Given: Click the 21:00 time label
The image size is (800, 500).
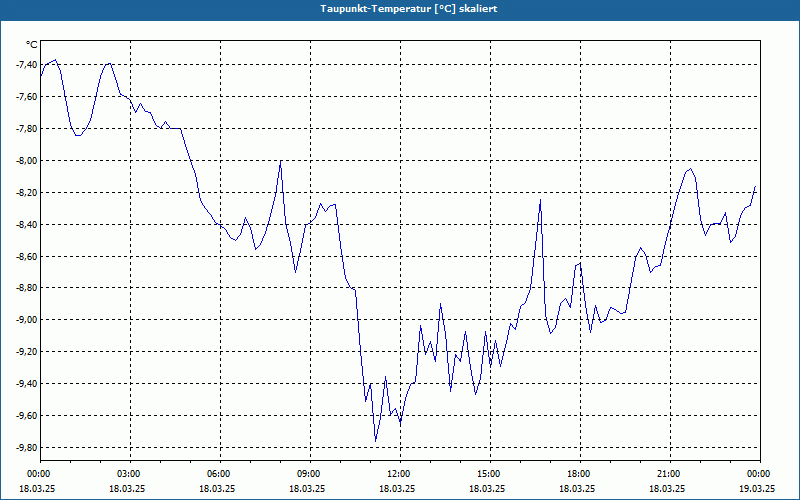Looking at the screenshot, I should [x=670, y=474].
